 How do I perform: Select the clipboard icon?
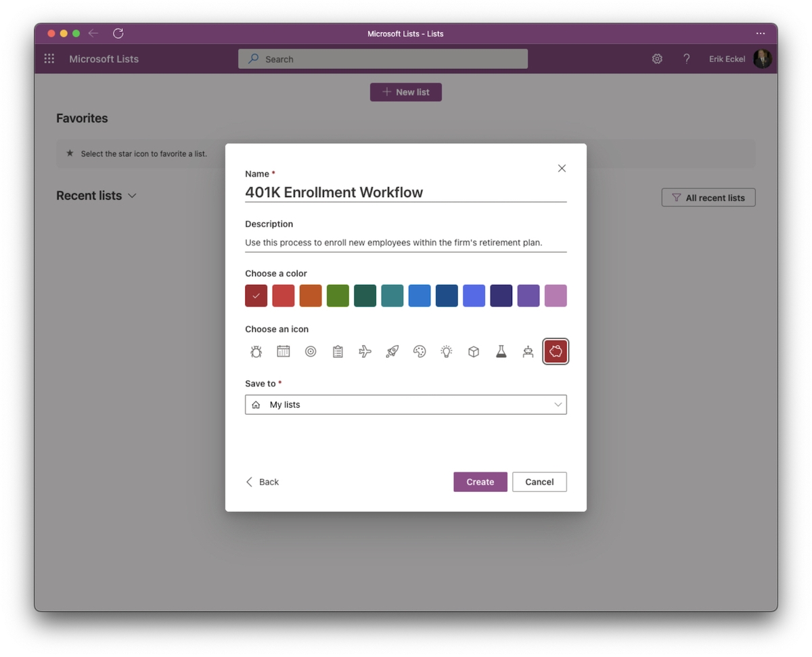338,351
